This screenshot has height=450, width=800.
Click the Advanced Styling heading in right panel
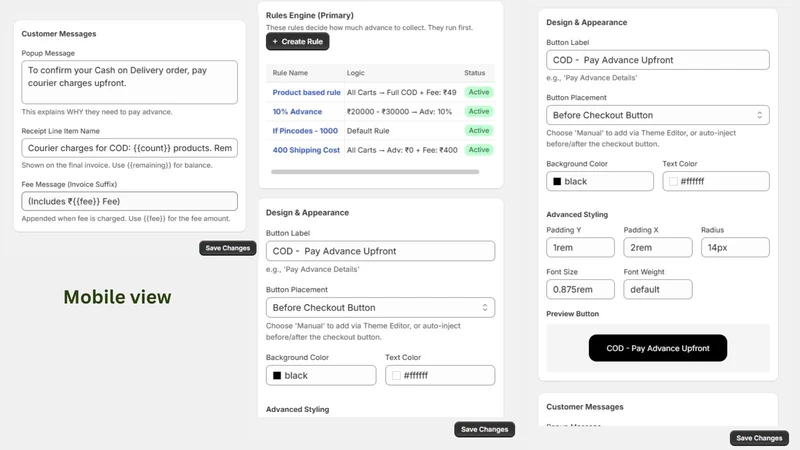577,215
